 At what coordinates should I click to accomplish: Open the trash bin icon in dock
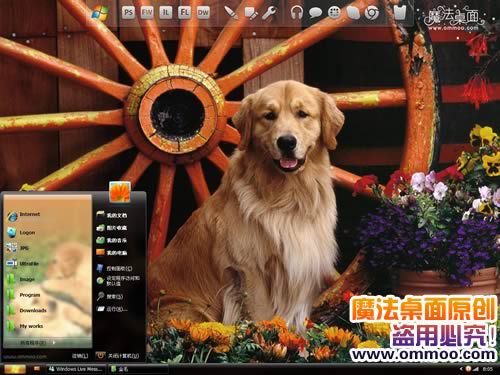399,13
